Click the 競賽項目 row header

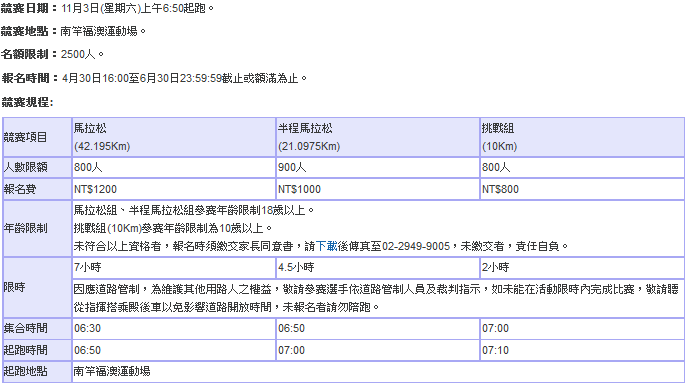(37, 137)
